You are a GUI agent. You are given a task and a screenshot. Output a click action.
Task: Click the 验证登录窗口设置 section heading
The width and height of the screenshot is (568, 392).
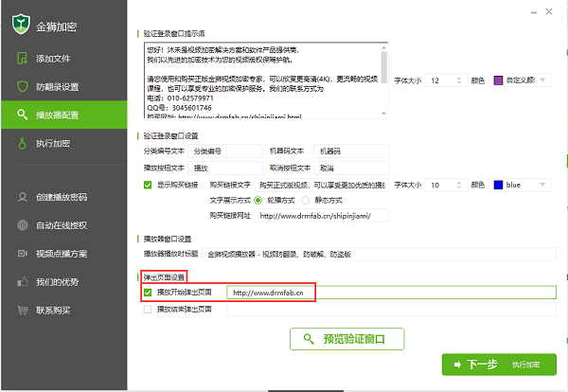pyautogui.click(x=170, y=135)
